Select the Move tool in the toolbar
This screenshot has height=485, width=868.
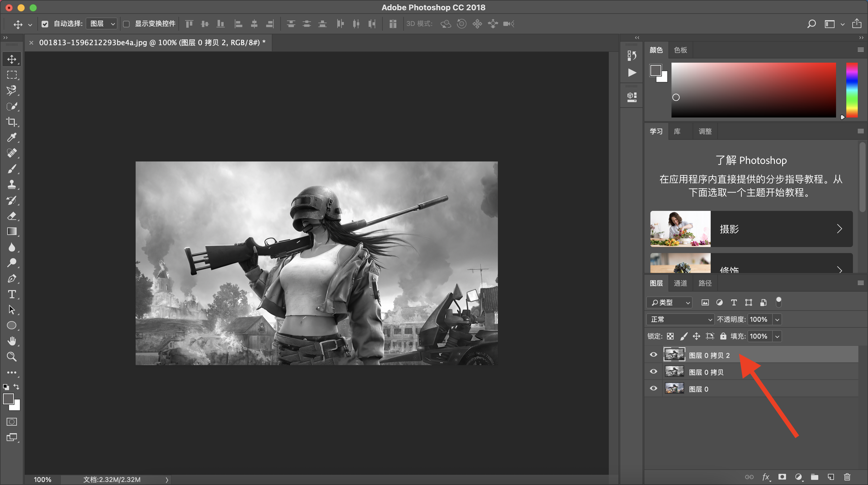coord(12,59)
